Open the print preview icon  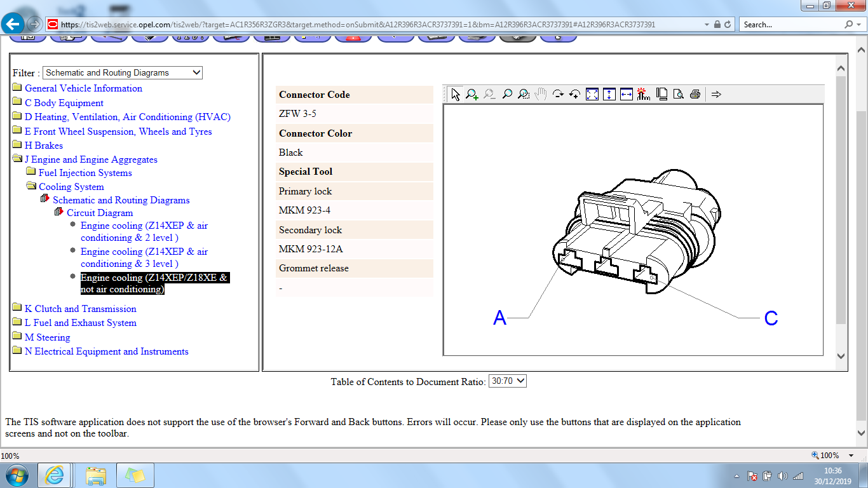679,94
